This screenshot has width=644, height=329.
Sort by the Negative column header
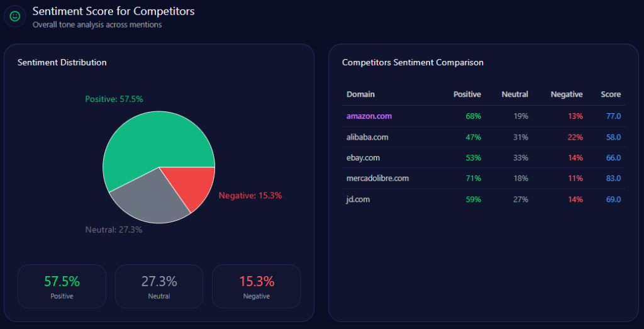point(567,94)
